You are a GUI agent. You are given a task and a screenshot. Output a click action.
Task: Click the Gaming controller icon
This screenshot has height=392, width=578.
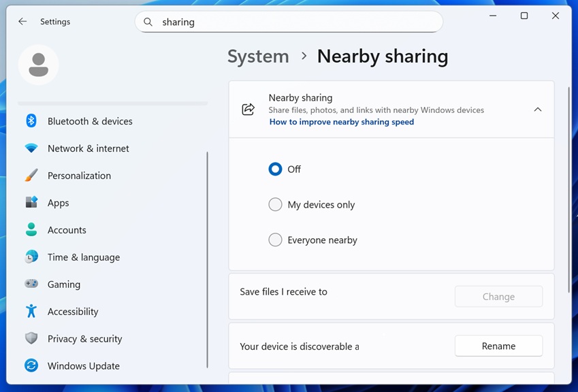coord(31,284)
